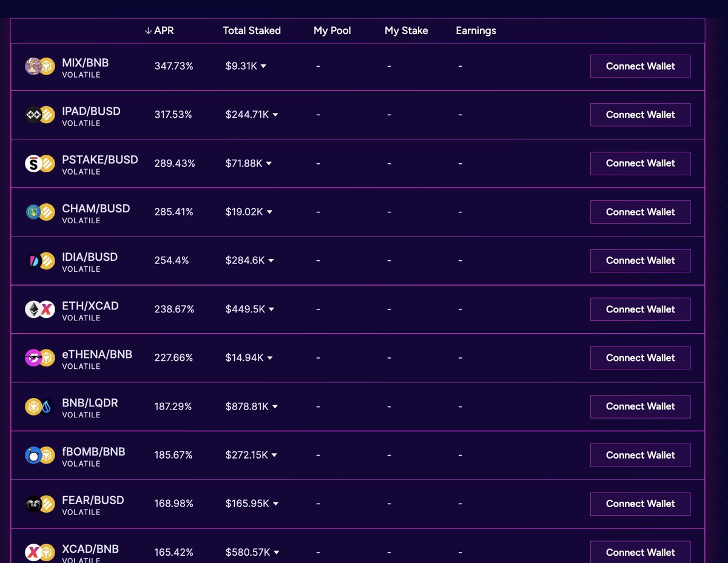Click the Earnings column header
728x563 pixels.
tap(476, 30)
